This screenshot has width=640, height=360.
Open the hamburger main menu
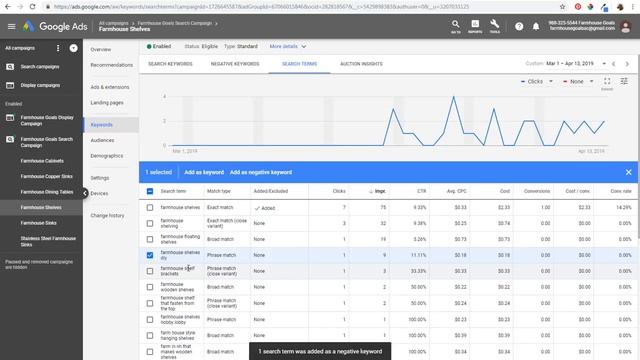pyautogui.click(x=11, y=27)
